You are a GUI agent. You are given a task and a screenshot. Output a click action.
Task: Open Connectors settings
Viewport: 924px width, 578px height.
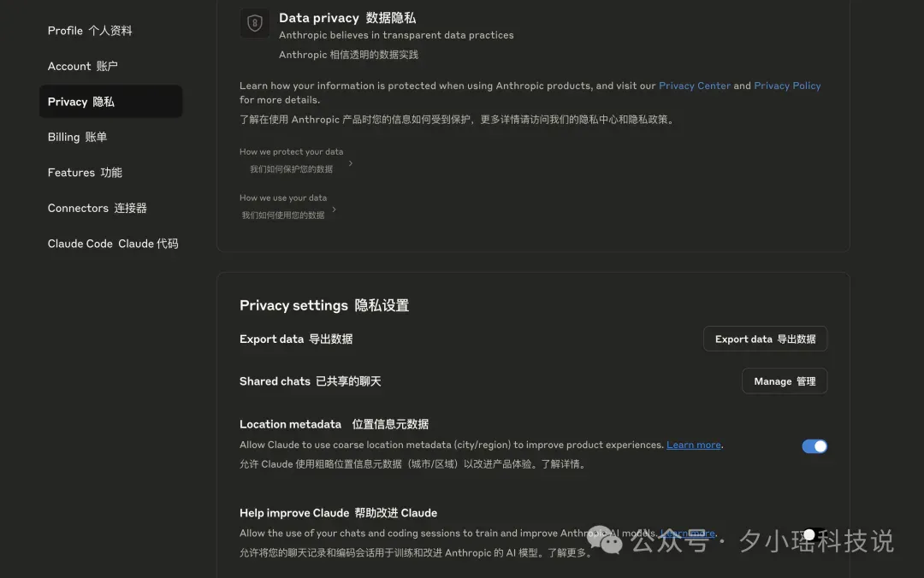tap(98, 208)
